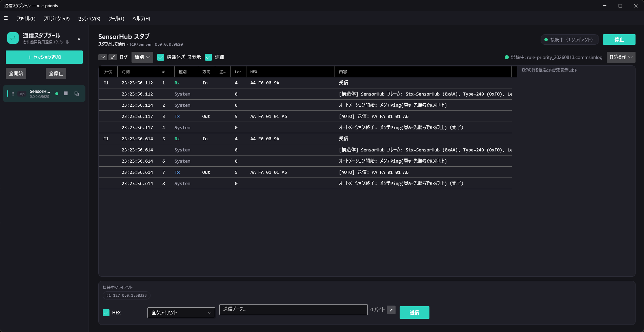This screenshot has height=332, width=644.
Task: Open the ログ操作 dropdown
Action: pyautogui.click(x=621, y=57)
